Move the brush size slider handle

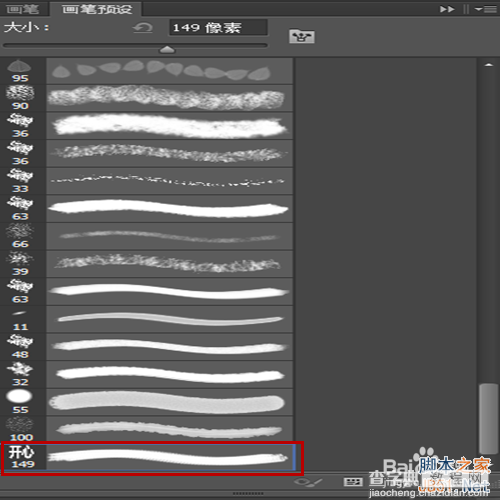[167, 50]
